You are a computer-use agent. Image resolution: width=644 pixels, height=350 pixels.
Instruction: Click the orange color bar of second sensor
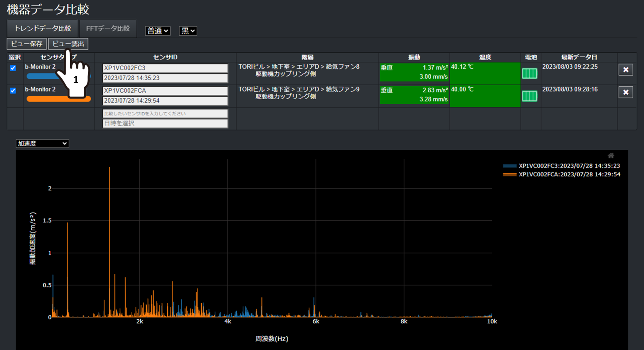click(x=59, y=99)
